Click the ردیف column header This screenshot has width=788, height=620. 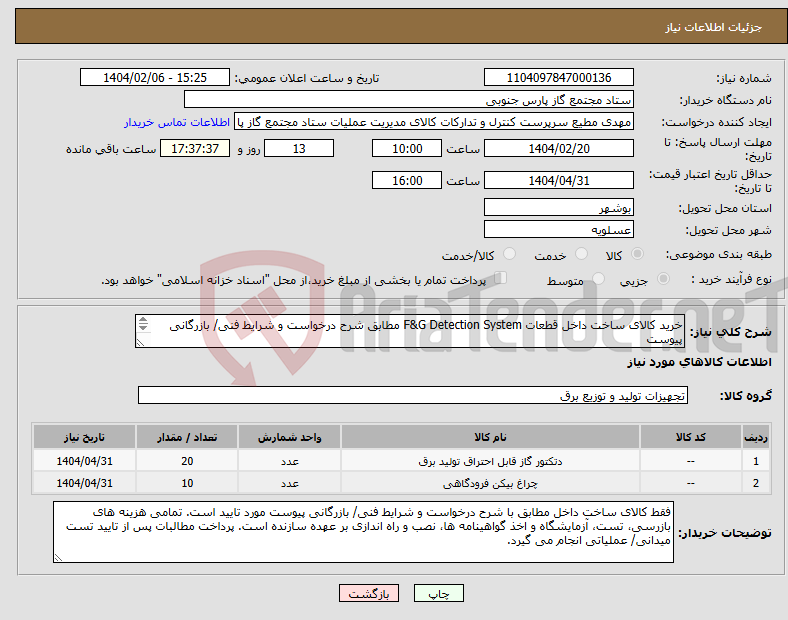coord(756,437)
